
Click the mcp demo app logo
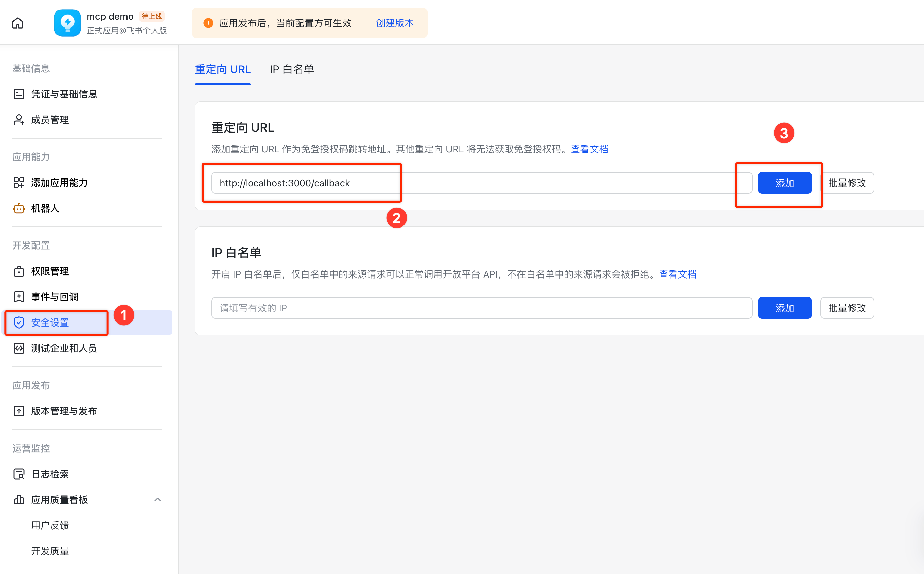pos(67,23)
